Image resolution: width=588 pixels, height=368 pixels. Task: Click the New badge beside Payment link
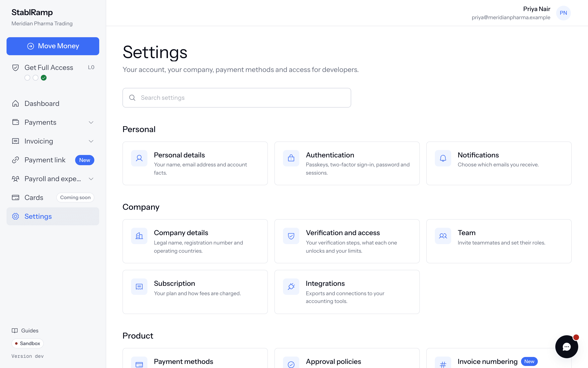[85, 160]
